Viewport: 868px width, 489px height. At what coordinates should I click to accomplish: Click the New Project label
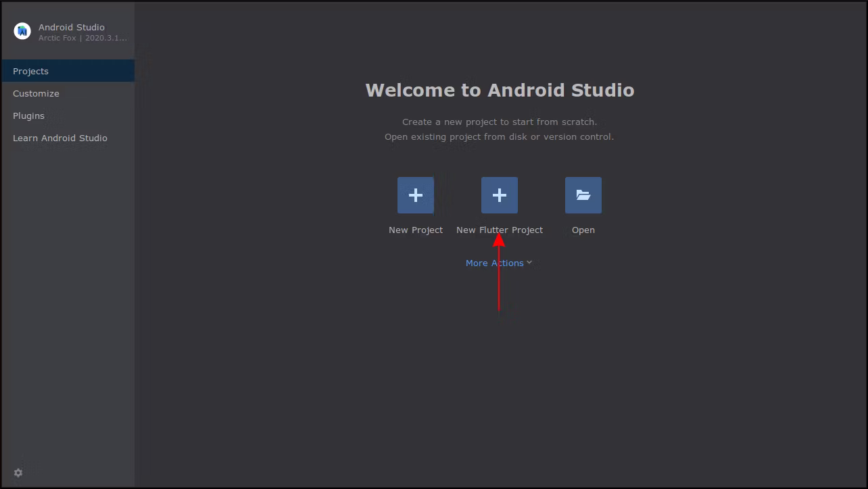pyautogui.click(x=416, y=230)
